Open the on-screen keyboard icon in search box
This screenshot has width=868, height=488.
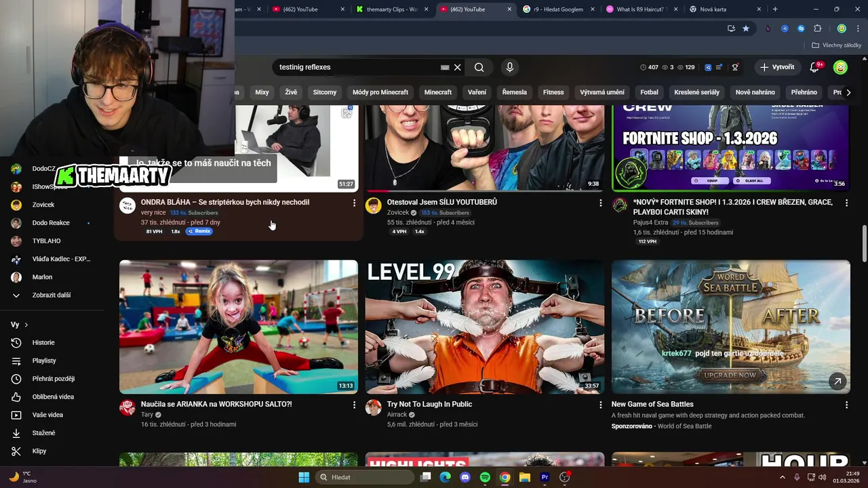[x=445, y=67]
